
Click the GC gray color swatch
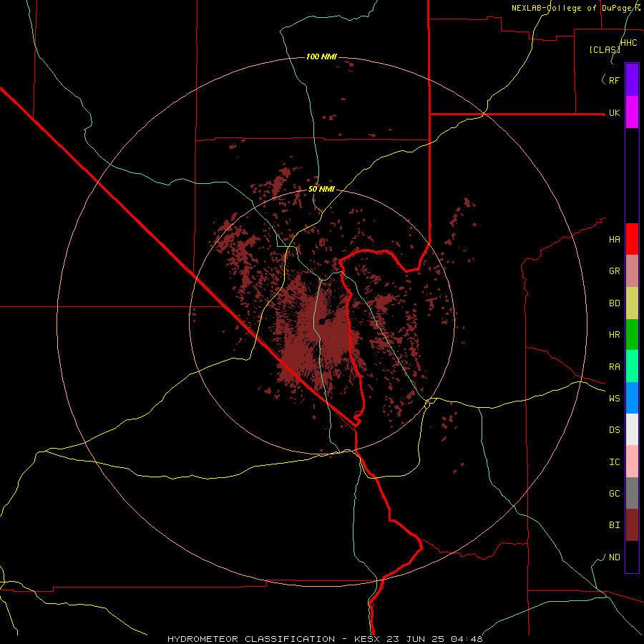coord(632,493)
